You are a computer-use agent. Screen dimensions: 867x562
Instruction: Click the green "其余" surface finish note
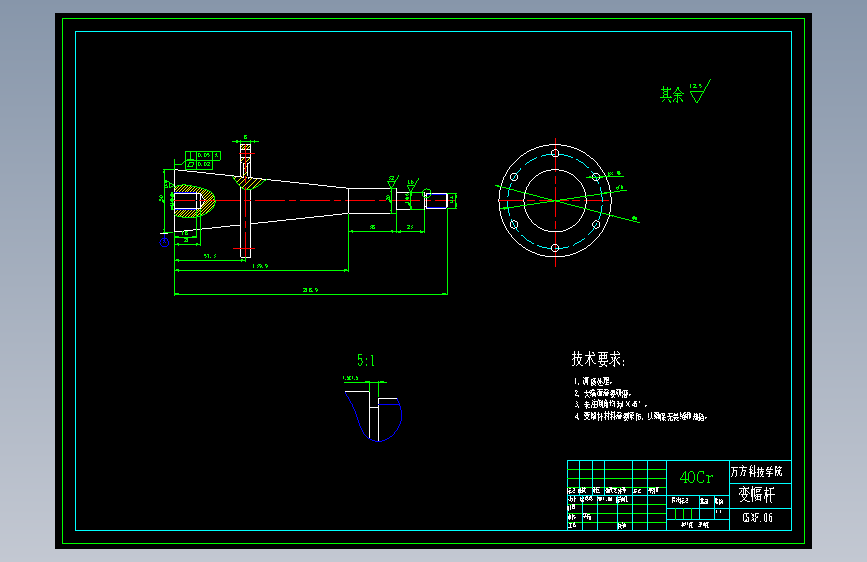coord(672,95)
